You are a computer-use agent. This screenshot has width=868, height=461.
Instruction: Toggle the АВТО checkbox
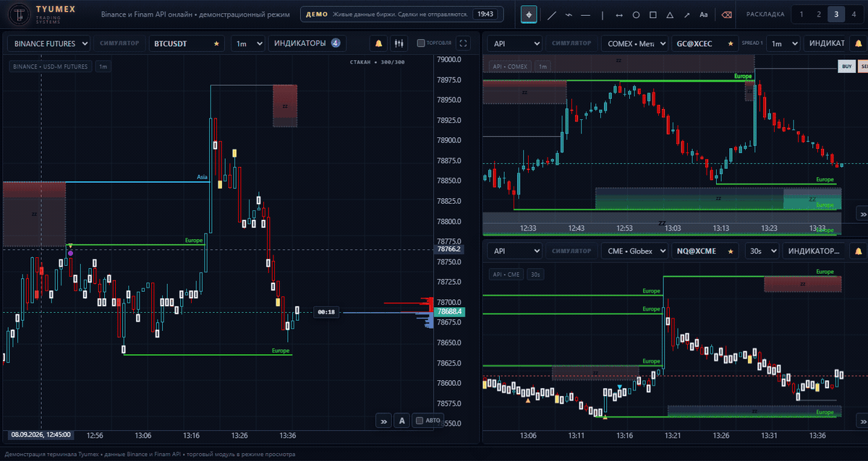point(419,421)
